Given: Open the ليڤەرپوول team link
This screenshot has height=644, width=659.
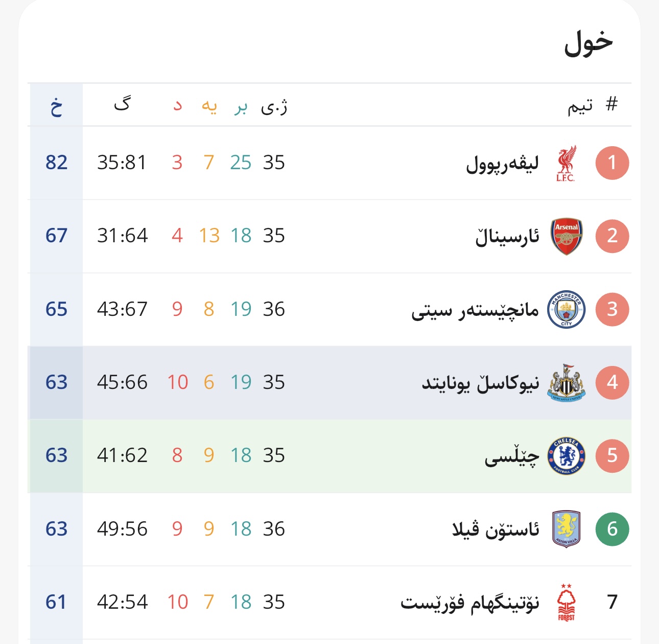Looking at the screenshot, I should 502,164.
